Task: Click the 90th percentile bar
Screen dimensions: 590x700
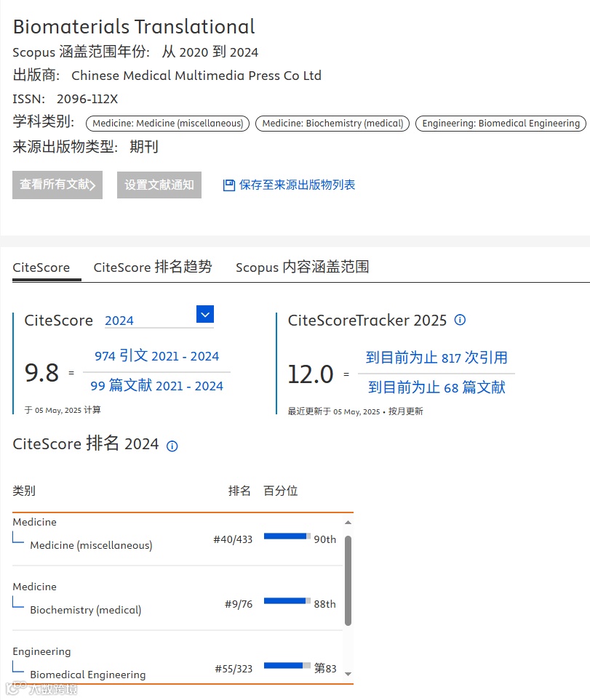Action: click(x=287, y=536)
